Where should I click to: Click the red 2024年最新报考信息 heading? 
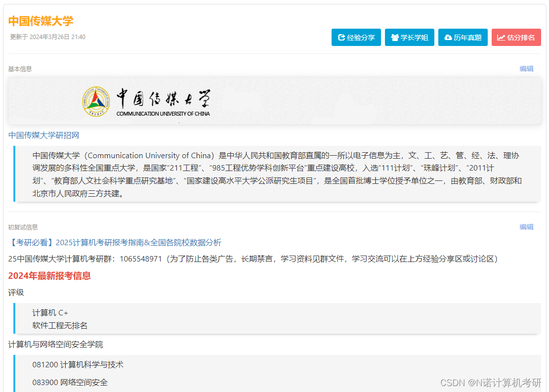[49, 276]
